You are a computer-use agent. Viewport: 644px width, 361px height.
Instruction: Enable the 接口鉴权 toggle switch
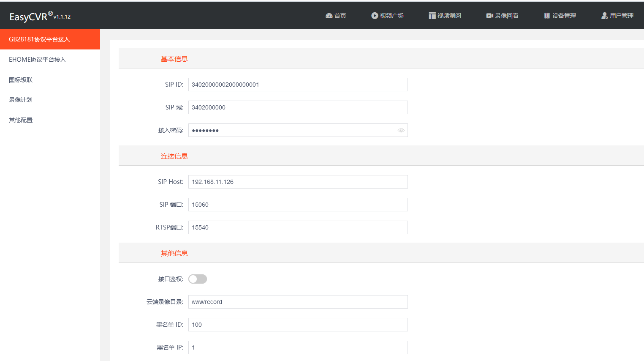(x=198, y=279)
